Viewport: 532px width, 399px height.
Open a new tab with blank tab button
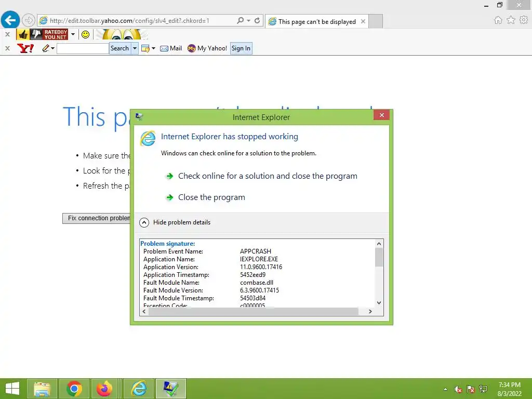point(376,21)
